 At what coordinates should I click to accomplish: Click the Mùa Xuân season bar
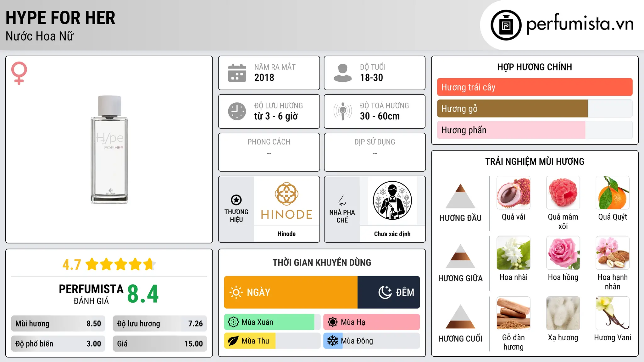(x=272, y=322)
